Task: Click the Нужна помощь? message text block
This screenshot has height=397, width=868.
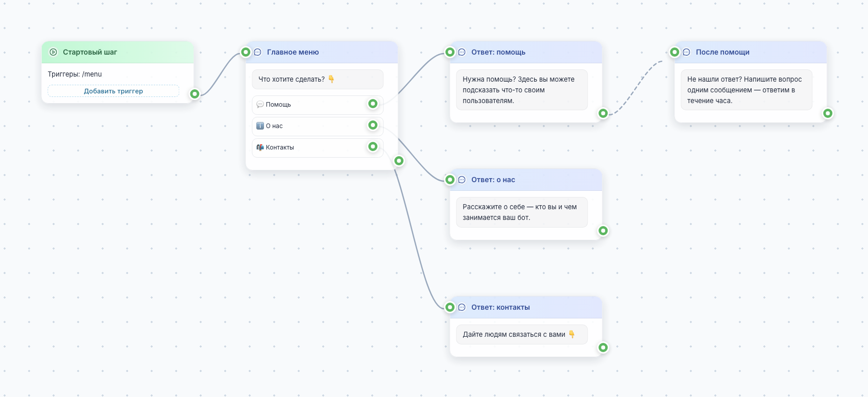Action: point(522,90)
